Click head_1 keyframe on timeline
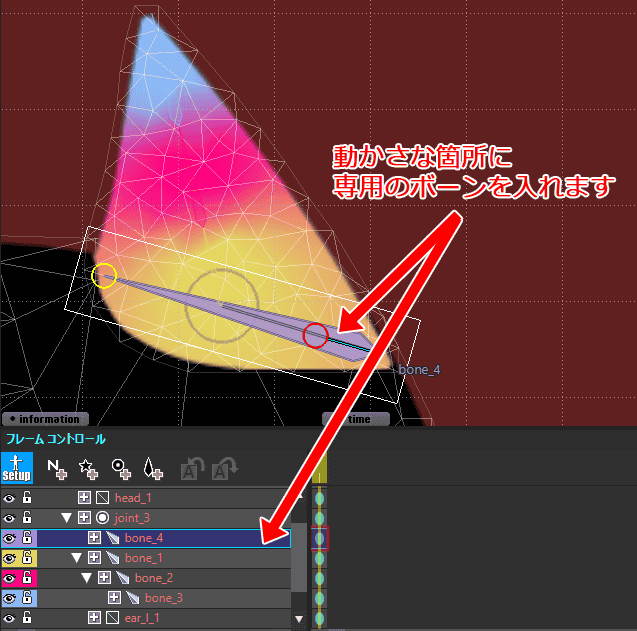The image size is (637, 631). 320,498
